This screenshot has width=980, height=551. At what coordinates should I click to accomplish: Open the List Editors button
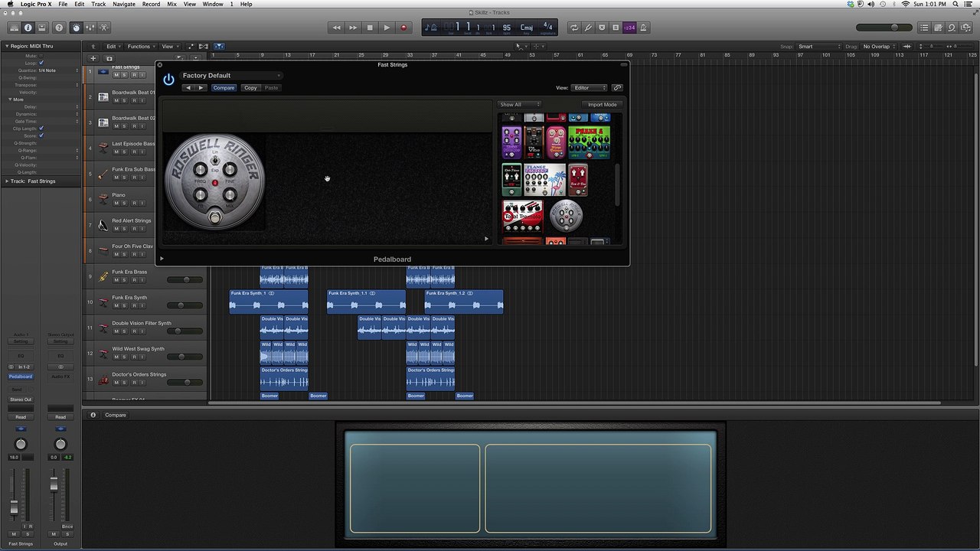point(924,28)
